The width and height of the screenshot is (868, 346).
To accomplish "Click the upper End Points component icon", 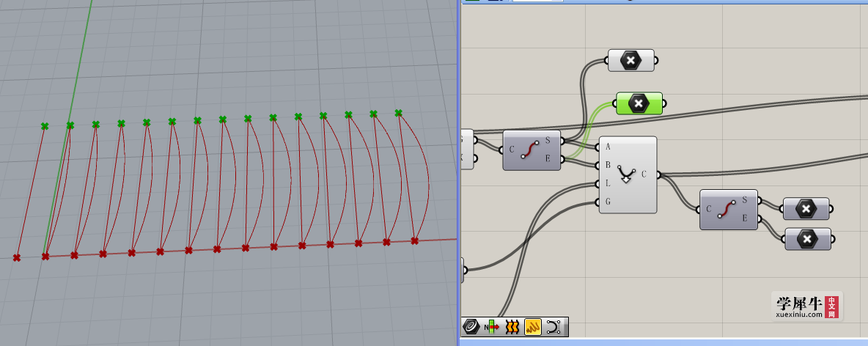I will pos(532,150).
